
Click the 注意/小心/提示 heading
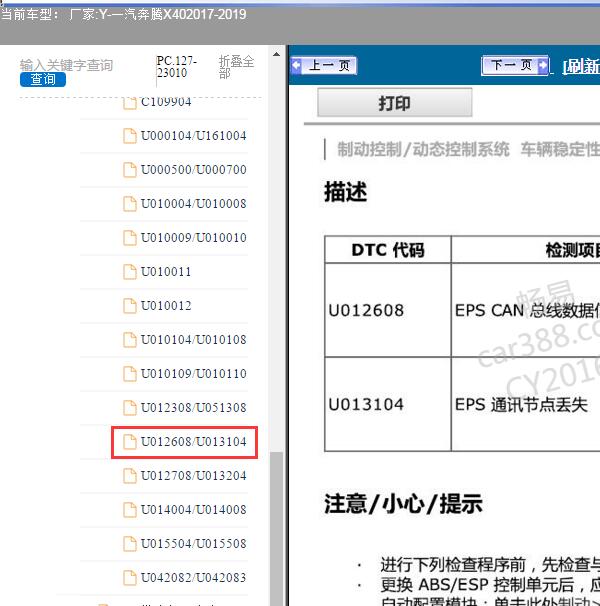point(403,504)
